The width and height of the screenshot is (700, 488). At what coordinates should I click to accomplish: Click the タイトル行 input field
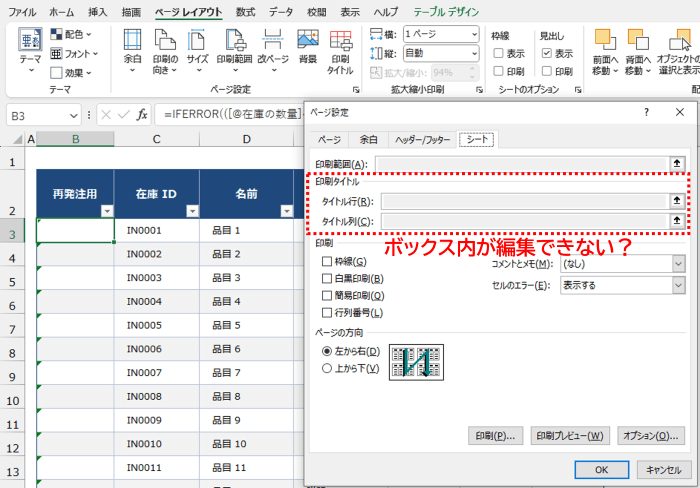(x=525, y=201)
